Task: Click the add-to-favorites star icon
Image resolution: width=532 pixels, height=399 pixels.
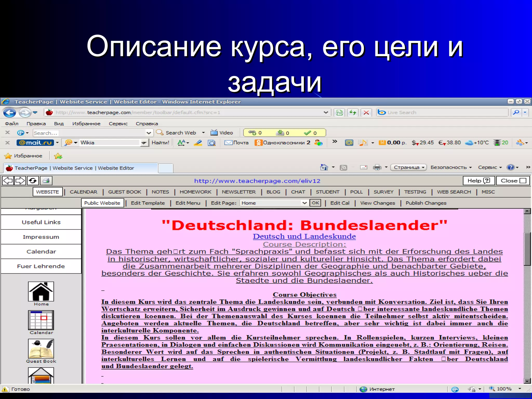Action: point(58,156)
